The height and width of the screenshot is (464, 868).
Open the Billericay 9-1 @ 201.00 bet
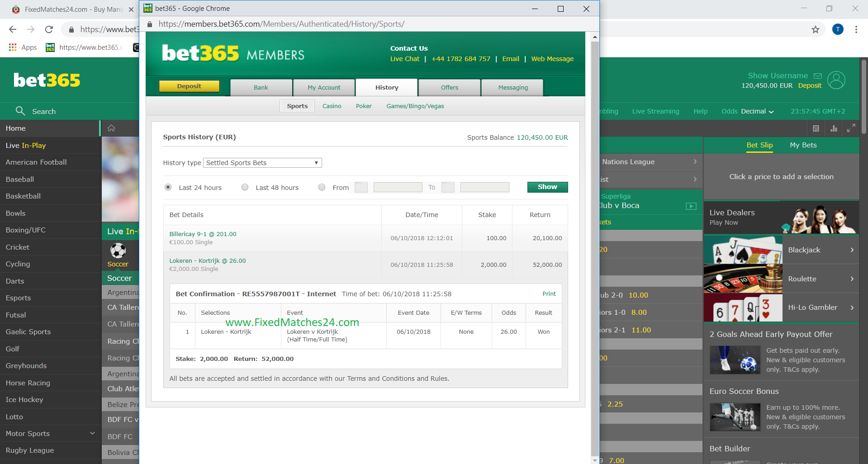click(x=203, y=234)
